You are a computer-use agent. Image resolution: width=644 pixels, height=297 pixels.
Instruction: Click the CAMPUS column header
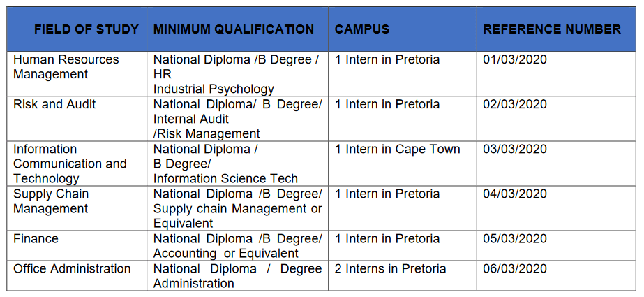[x=362, y=29]
